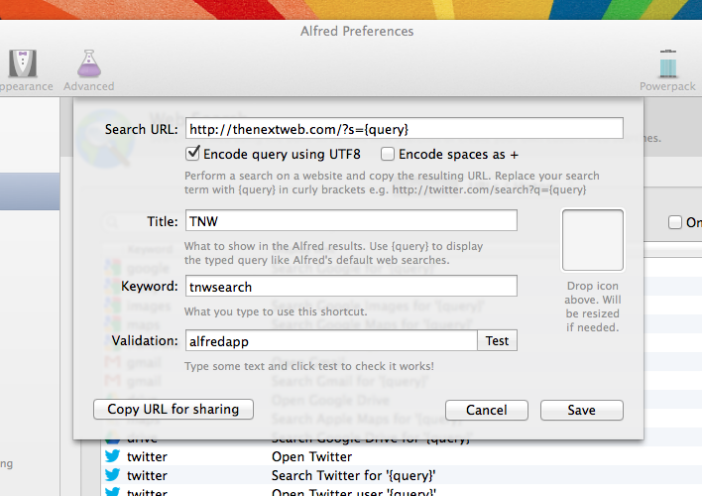Open the Appearance preferences pane
This screenshot has height=496, width=702.
tap(23, 69)
